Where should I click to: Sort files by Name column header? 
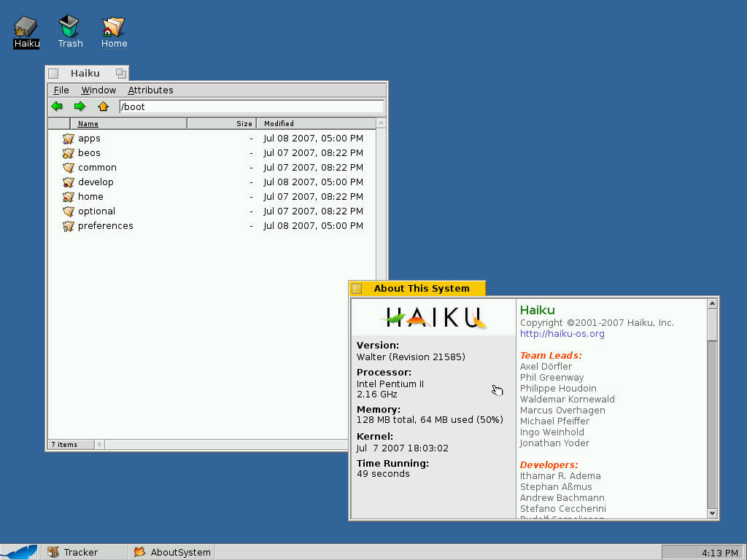tap(88, 124)
